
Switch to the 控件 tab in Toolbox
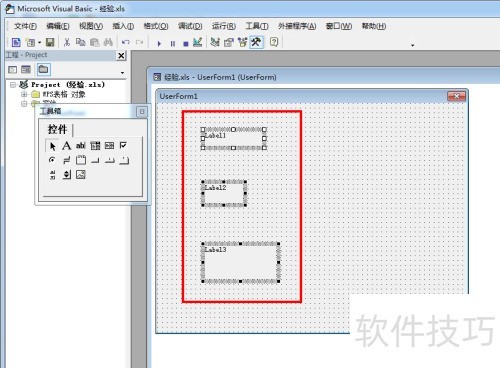point(57,129)
